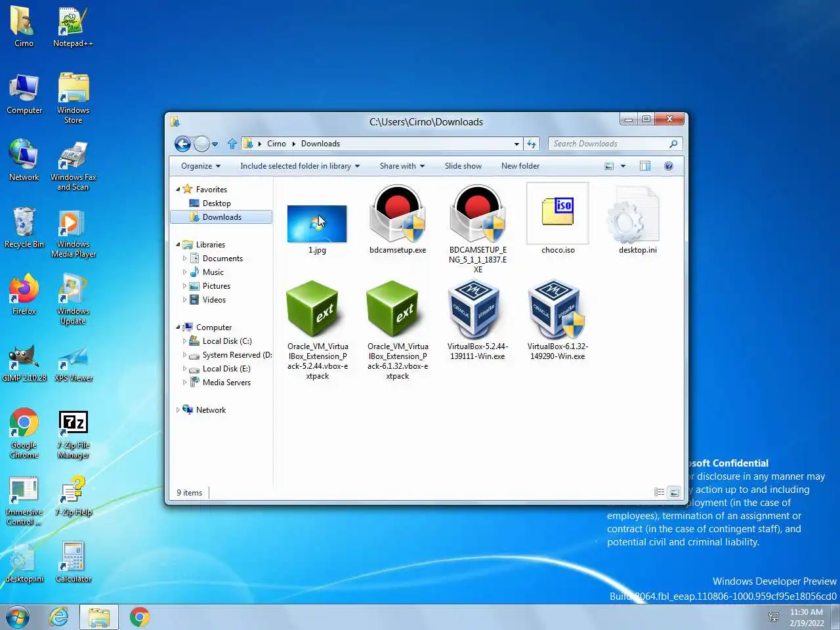Viewport: 840px width, 630px height.
Task: Open the Videos library
Action: 214,300
